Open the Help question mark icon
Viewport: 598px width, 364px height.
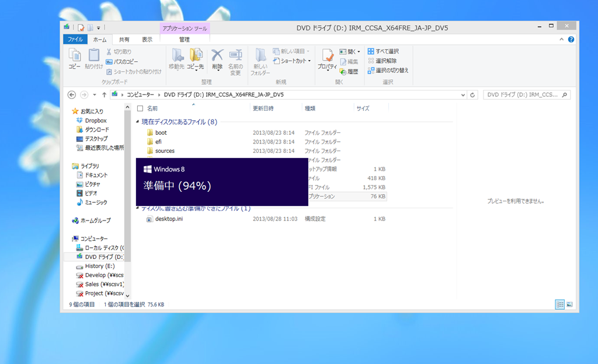(571, 39)
